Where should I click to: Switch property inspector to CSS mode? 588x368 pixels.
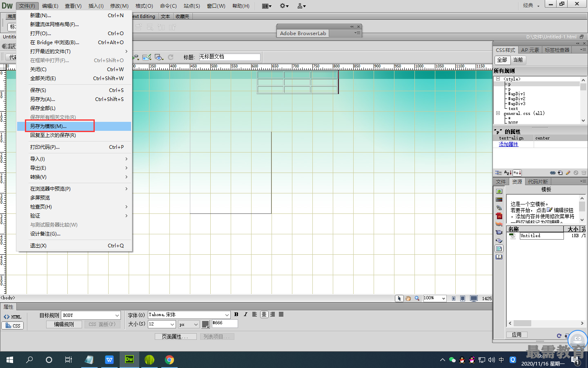(13, 326)
